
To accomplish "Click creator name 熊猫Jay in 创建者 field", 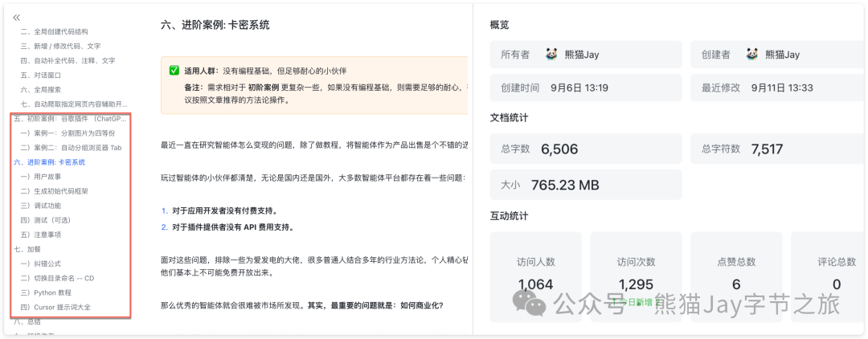I will point(783,54).
